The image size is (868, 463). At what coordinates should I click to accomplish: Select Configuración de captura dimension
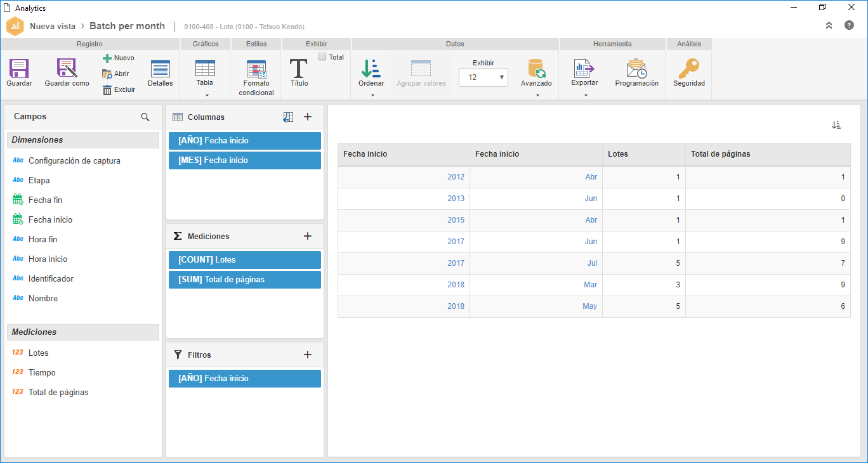(74, 161)
